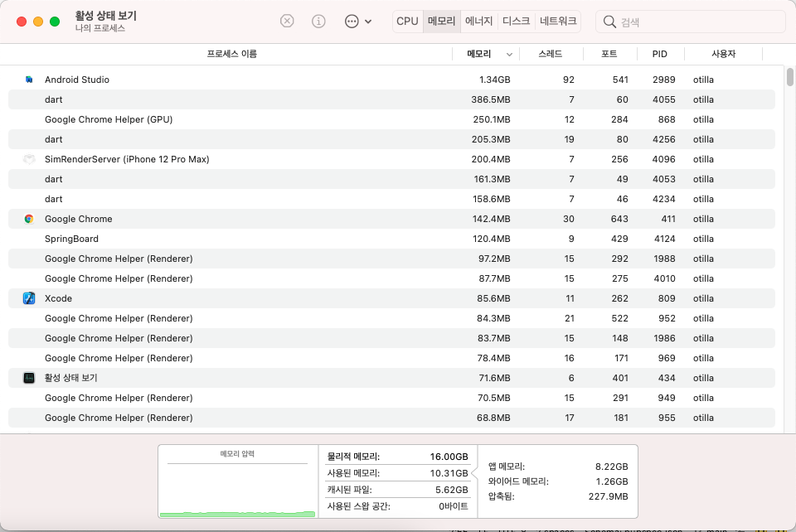Sort by 메모리 column header
This screenshot has height=532, width=796.
pos(479,54)
